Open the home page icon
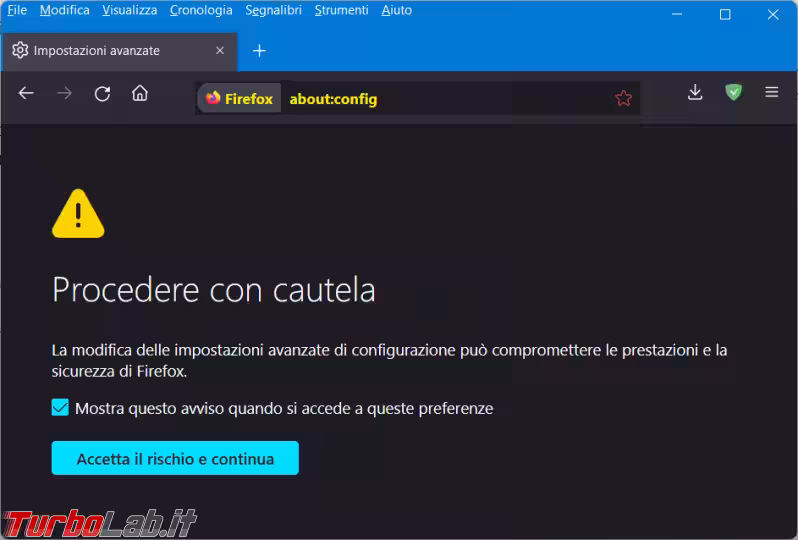This screenshot has height=540, width=798. tap(140, 93)
